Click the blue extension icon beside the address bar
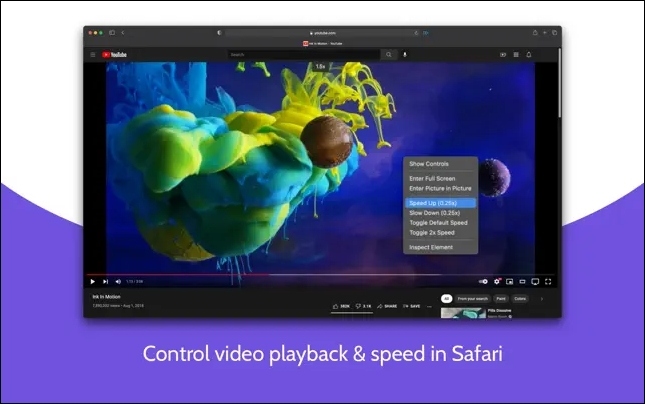 pos(426,33)
